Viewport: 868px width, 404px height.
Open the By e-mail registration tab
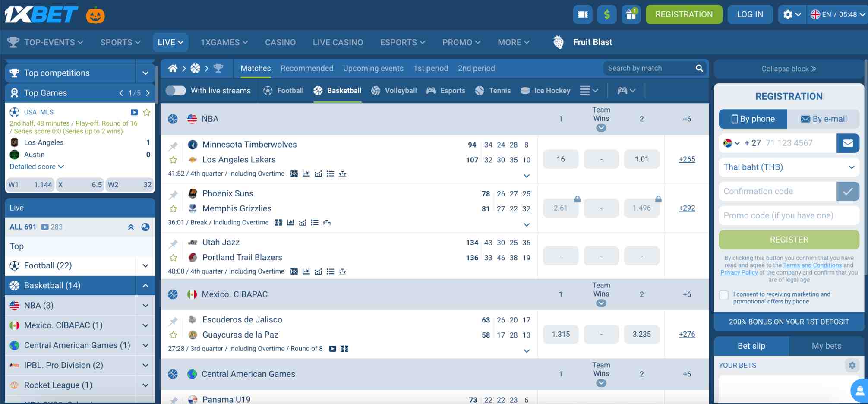click(824, 119)
